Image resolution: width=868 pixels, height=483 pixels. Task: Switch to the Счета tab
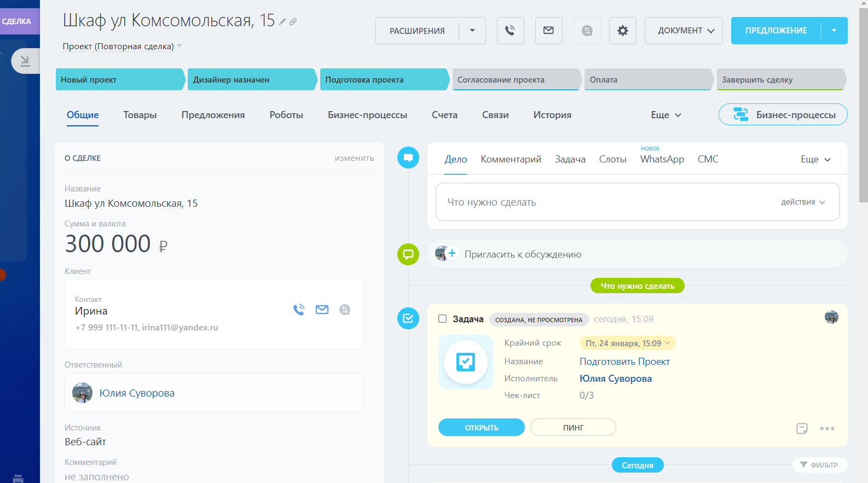[444, 115]
